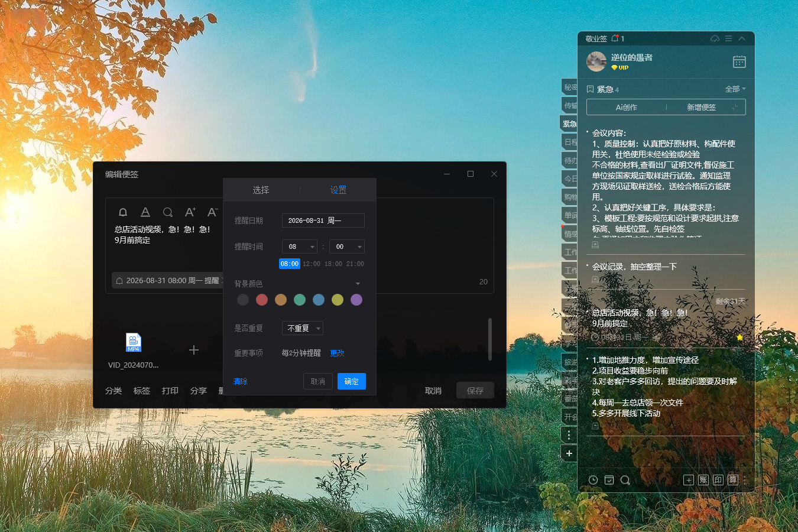
Task: Click the icon below 多多开展线下活动 note
Action: tap(596, 426)
